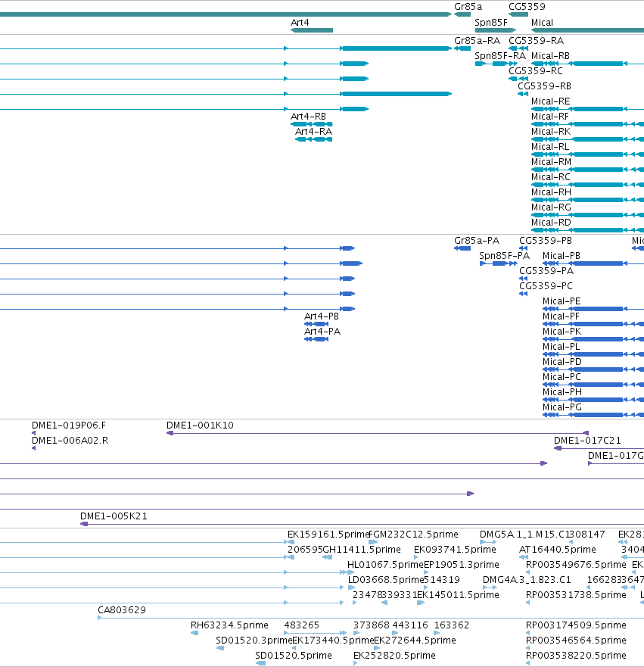Select the EK093741.5prime EST label
644x667 pixels.
[x=455, y=550]
